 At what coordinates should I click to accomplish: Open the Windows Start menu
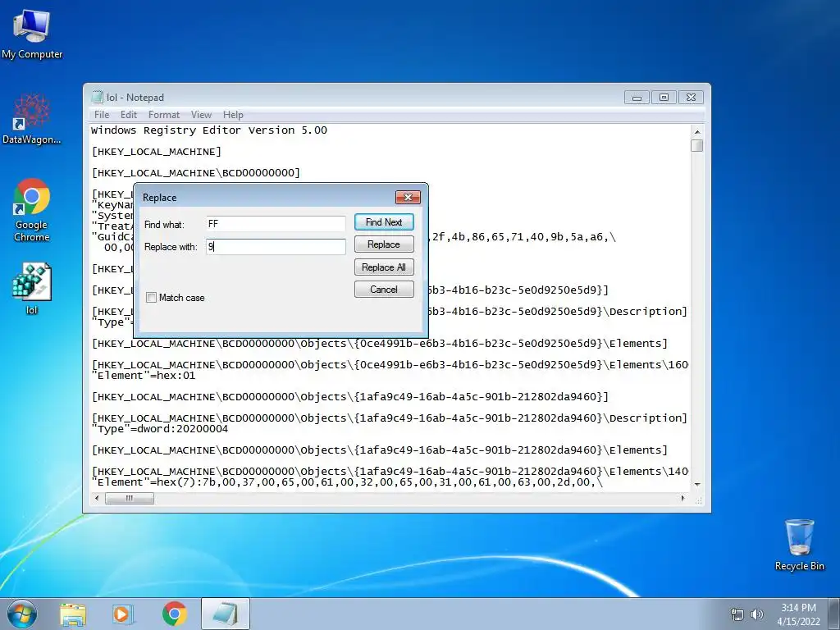coord(22,614)
